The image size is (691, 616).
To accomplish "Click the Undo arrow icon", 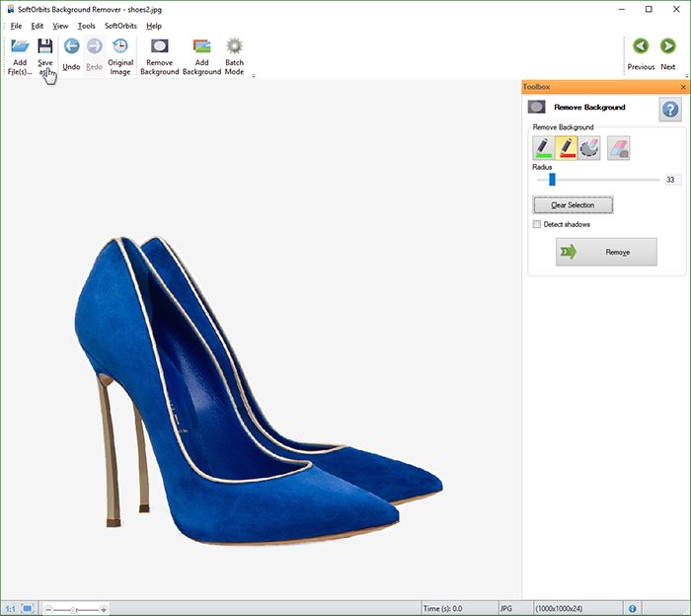I will point(71,45).
